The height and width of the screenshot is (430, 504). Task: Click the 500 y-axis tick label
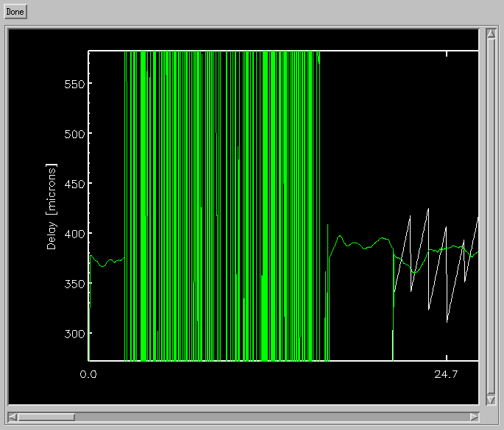tap(73, 134)
